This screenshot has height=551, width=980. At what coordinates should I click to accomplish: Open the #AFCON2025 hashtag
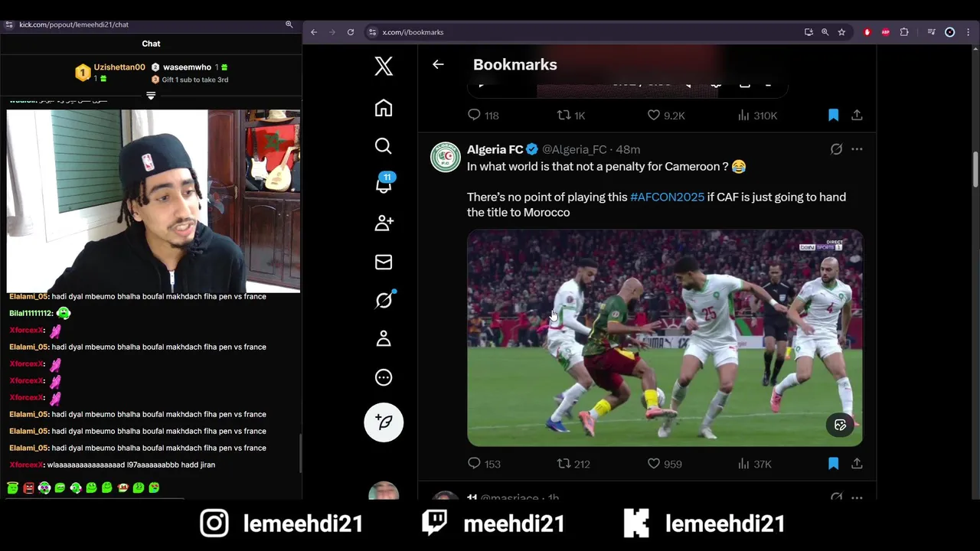coord(667,197)
